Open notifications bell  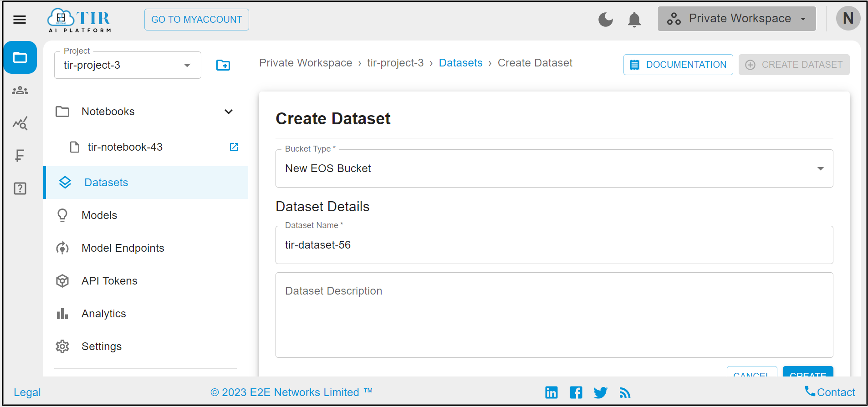tap(634, 20)
